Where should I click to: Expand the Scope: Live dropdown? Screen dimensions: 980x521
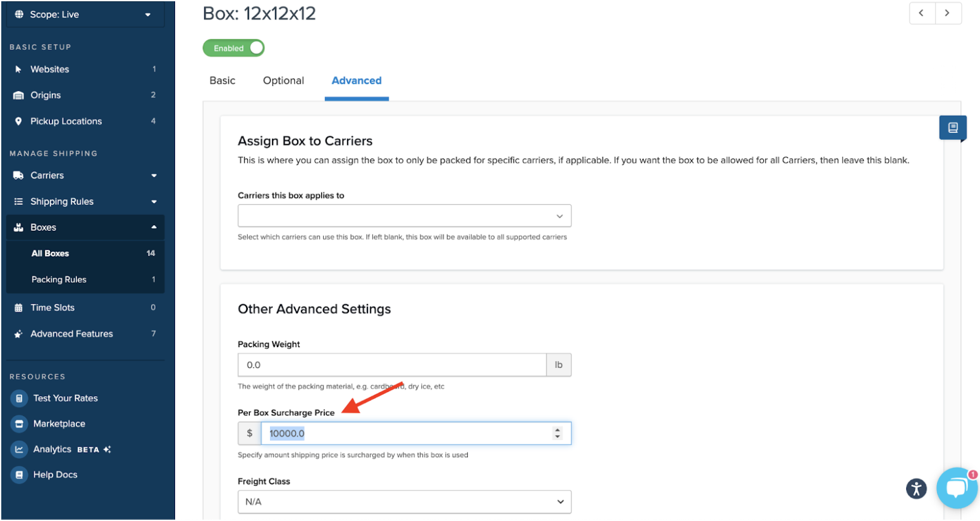pos(85,15)
